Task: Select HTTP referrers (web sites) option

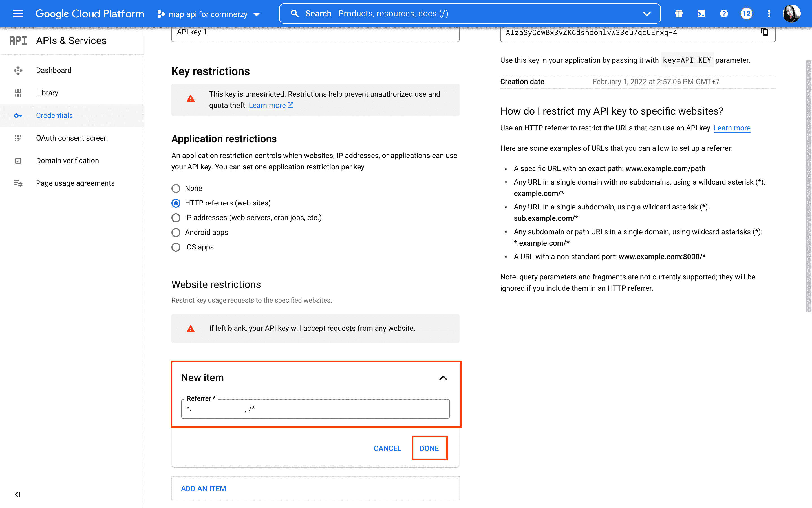Action: pyautogui.click(x=176, y=203)
